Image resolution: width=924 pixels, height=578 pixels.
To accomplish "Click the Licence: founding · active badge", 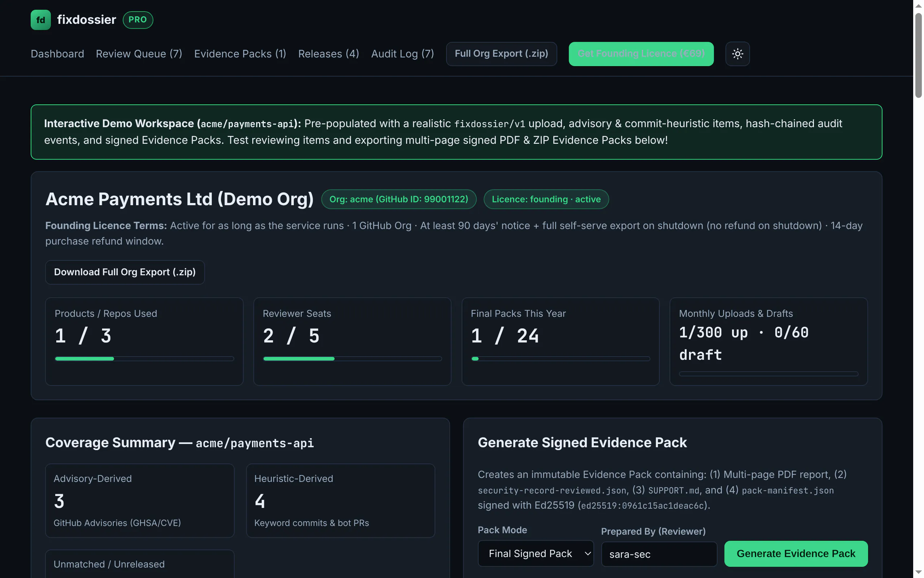I will pos(546,199).
